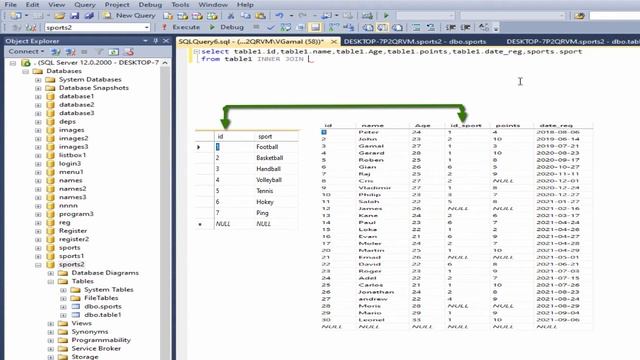This screenshot has height=360, width=640.
Task: Click the Save All icon
Action: [89, 16]
